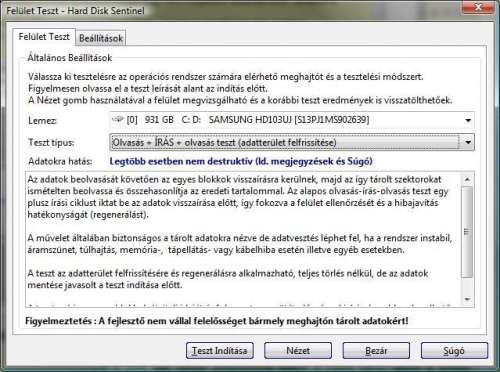Viewport: 500px width, 372px height.
Task: Click the description box scrollbar thumb
Action: click(x=467, y=232)
